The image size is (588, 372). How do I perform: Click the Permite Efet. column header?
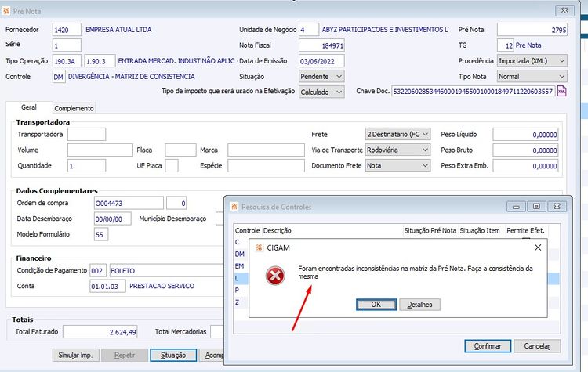[525, 231]
